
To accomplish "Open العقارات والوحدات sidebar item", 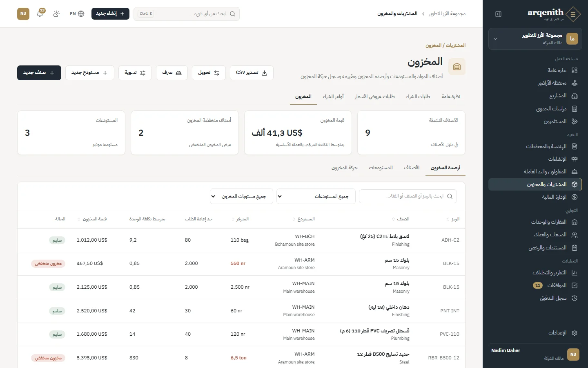I will [x=535, y=222].
